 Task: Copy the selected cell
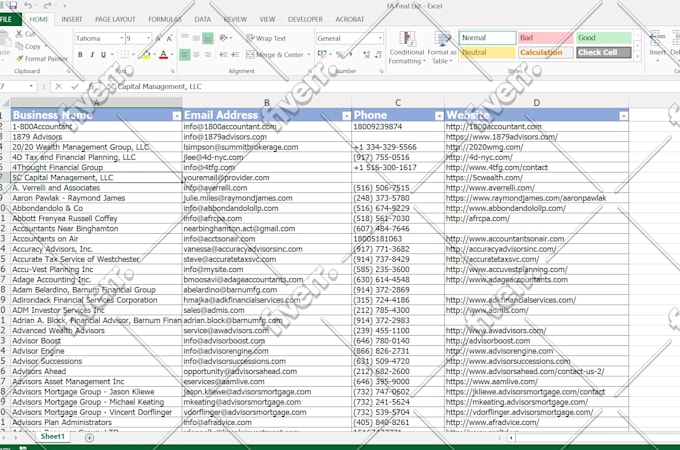pyautogui.click(x=28, y=46)
